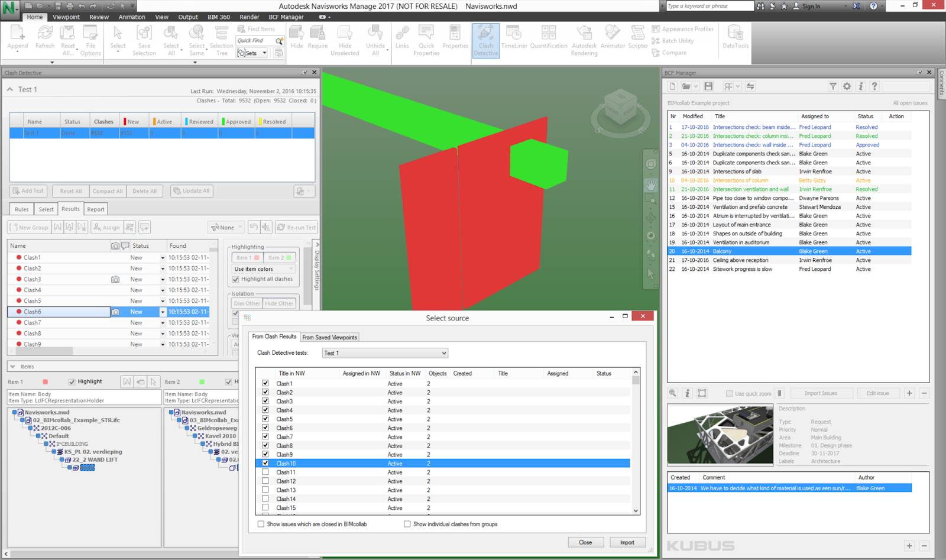
Task: Switch to the From Saved Viewpoints tab
Action: (x=329, y=336)
